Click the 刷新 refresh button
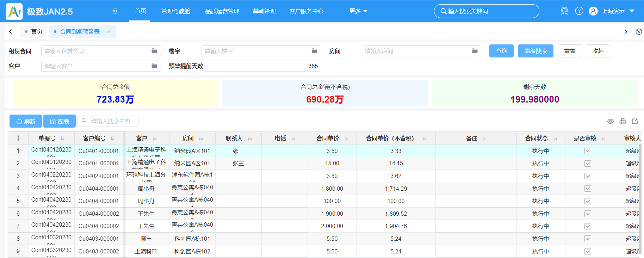 26,121
